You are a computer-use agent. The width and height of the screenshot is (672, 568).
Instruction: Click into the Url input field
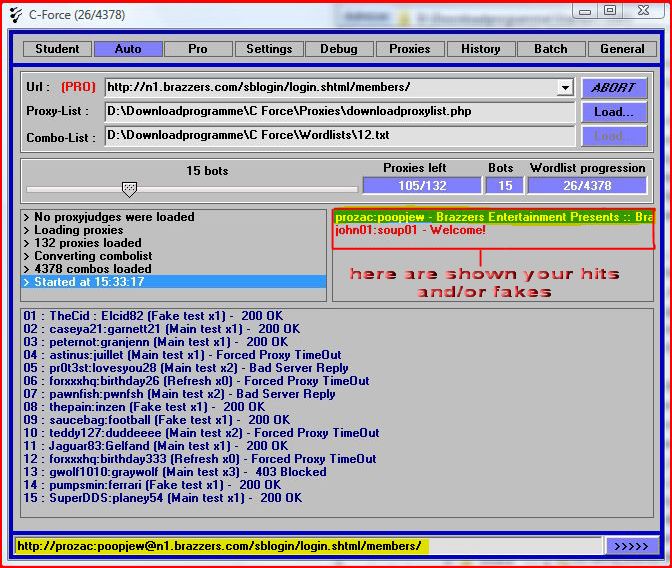(x=331, y=87)
